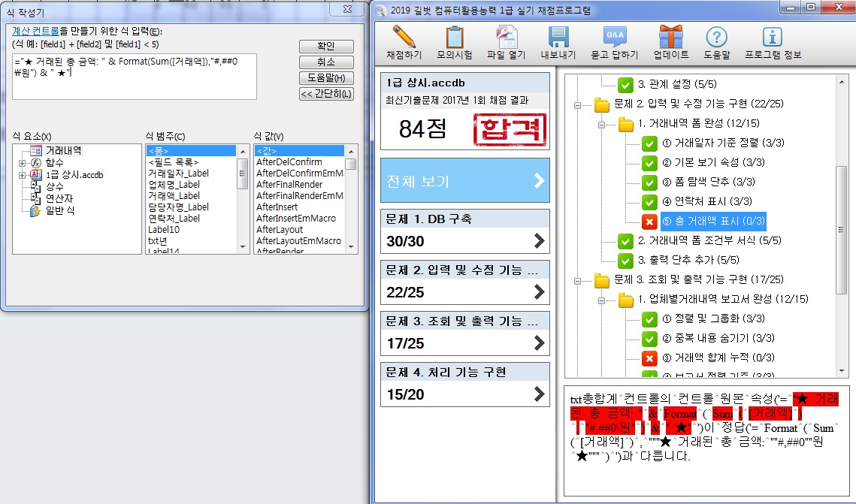Collapse the 문제 2. 입력 및 수정 기능 구현 node
The width and height of the screenshot is (856, 504).
(578, 104)
